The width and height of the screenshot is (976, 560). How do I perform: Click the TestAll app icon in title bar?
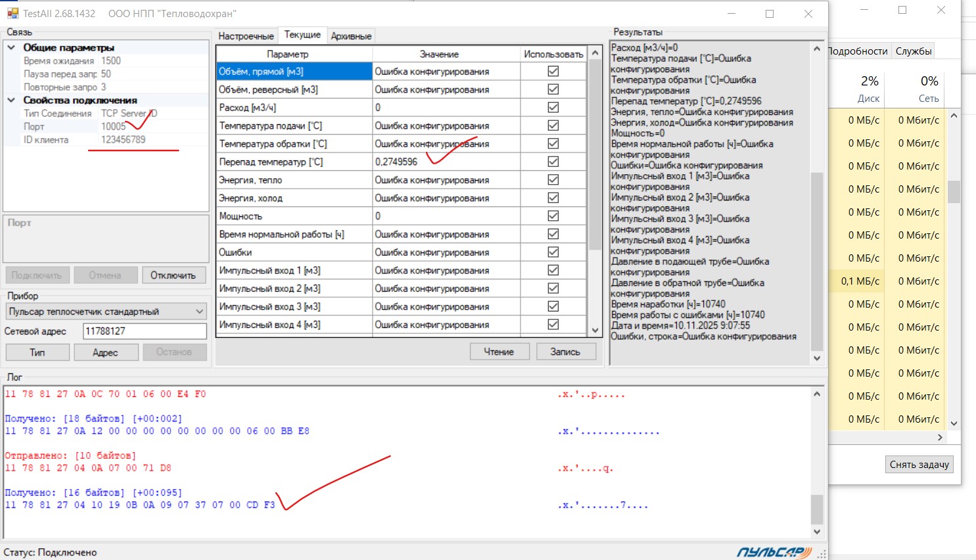coord(12,13)
